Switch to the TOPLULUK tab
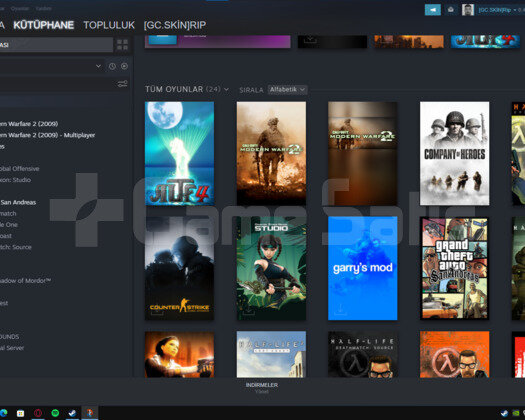525x420 pixels. point(109,25)
